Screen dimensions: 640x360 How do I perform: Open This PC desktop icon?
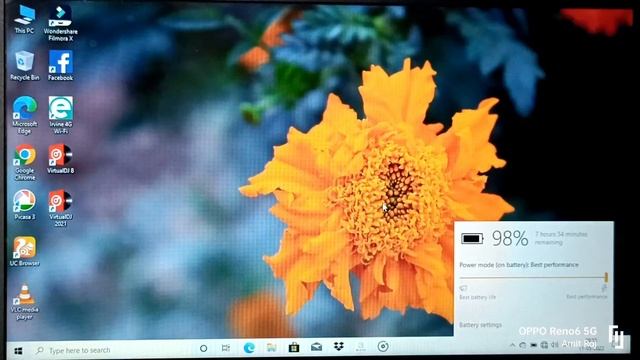24,19
